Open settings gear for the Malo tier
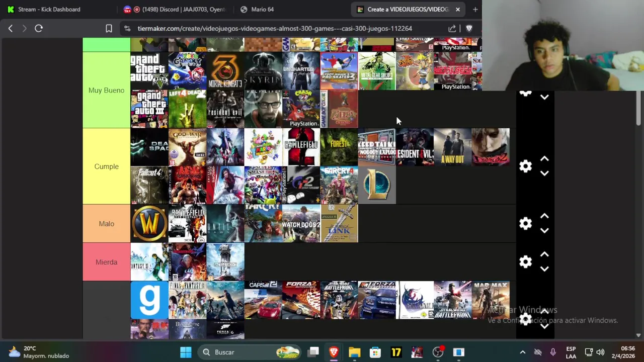Viewport: 644px width, 362px height. (x=525, y=224)
